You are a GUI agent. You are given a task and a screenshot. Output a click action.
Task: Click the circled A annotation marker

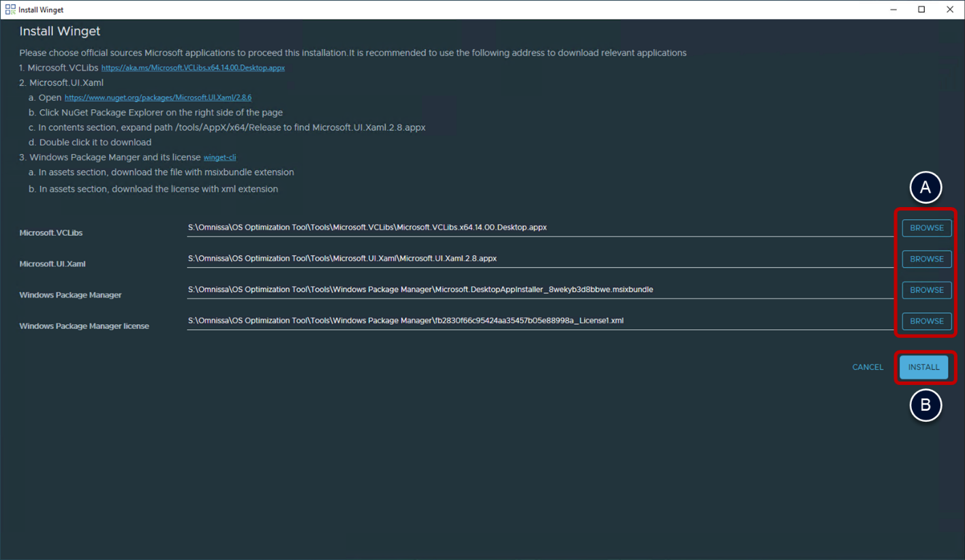925,188
